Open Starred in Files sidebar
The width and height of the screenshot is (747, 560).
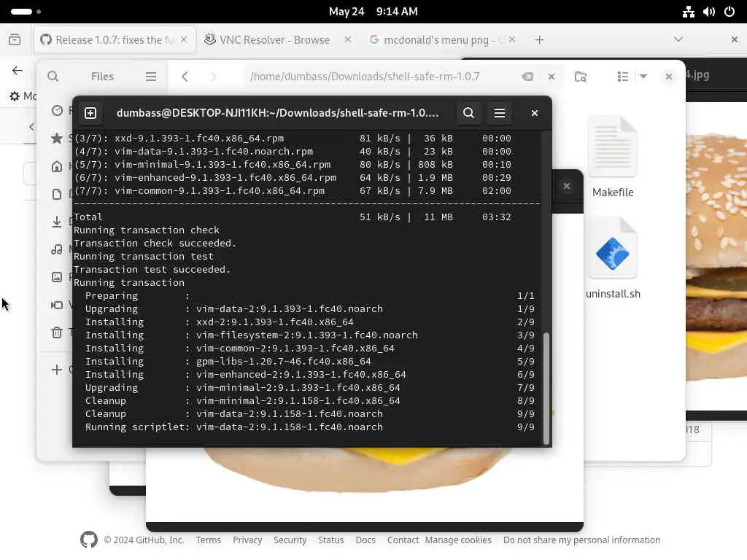click(x=57, y=139)
